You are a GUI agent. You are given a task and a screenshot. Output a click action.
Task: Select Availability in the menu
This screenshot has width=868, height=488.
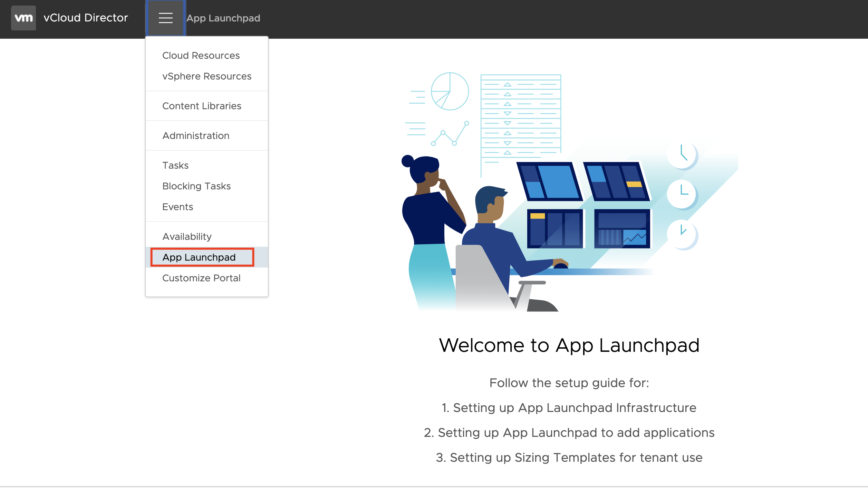187,237
